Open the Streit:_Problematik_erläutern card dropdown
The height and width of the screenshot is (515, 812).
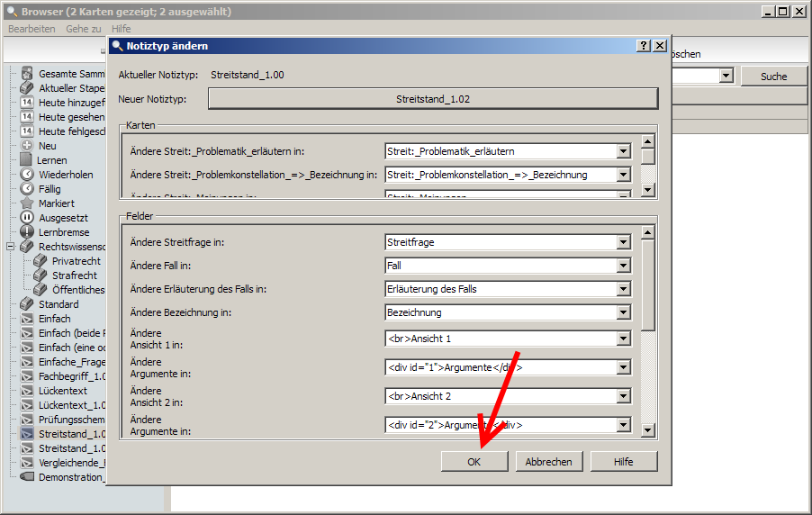(x=623, y=151)
